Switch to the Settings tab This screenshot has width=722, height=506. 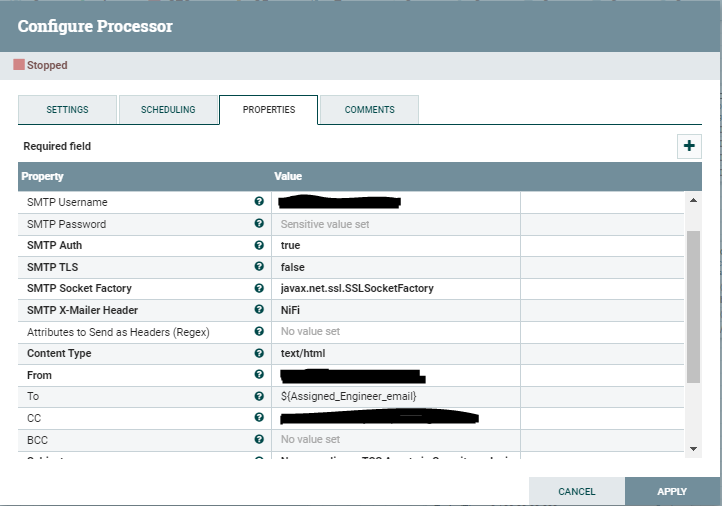[67, 110]
